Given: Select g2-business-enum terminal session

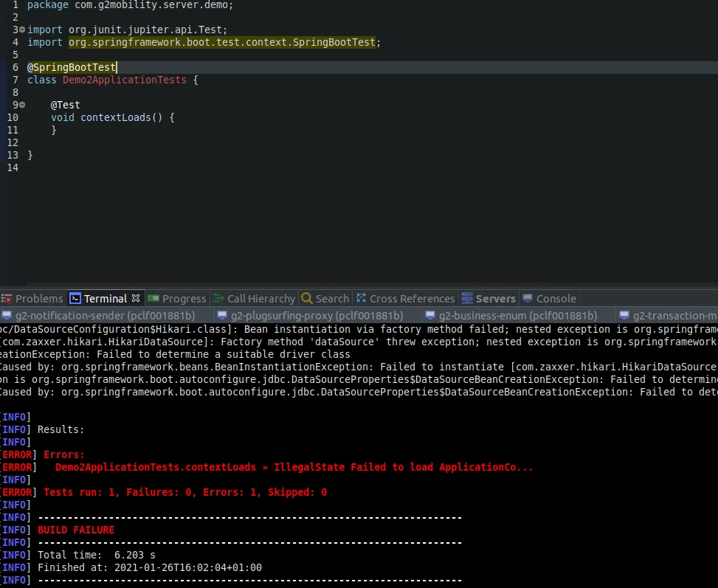Looking at the screenshot, I should pyautogui.click(x=511, y=316).
